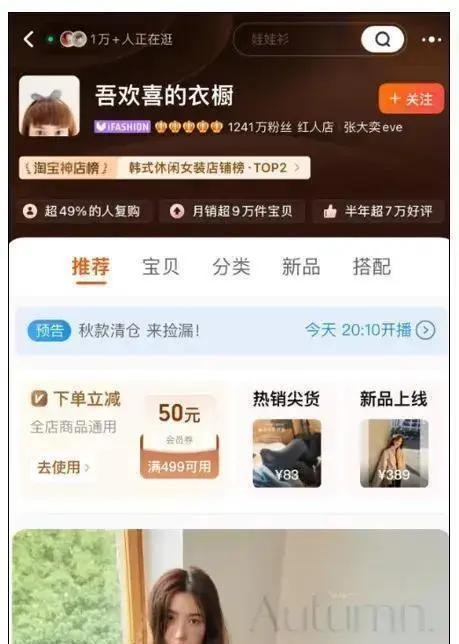Tap the magnifier search button
459x644 pixels.
click(x=382, y=39)
